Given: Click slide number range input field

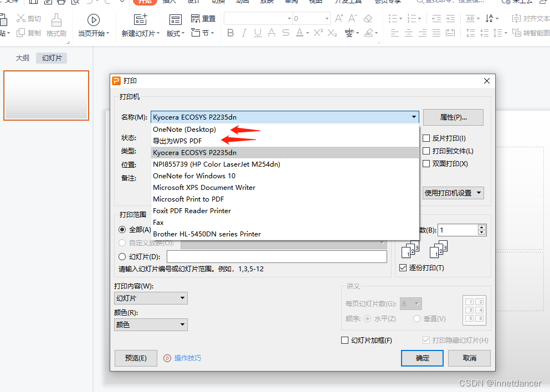Looking at the screenshot, I should pyautogui.click(x=277, y=257).
